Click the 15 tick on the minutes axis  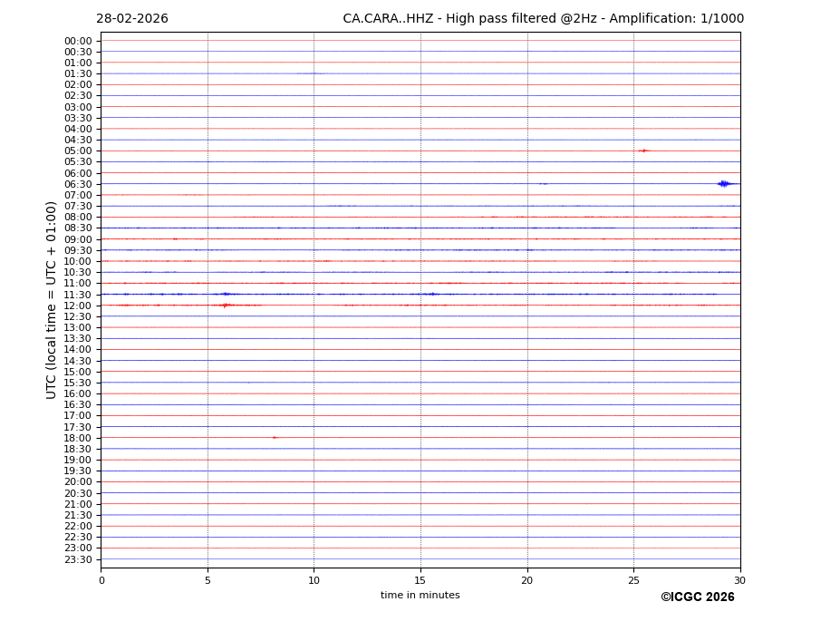point(420,580)
